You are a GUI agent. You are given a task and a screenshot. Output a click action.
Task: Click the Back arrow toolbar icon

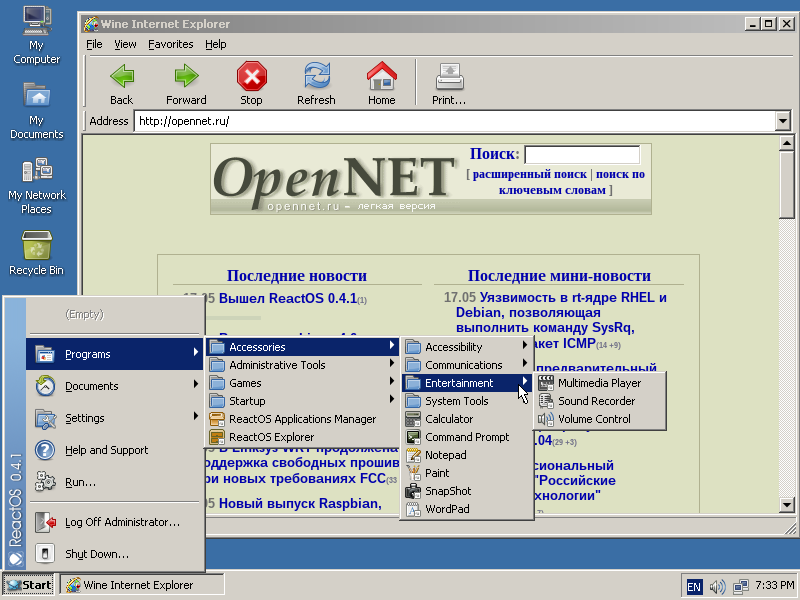(x=121, y=76)
